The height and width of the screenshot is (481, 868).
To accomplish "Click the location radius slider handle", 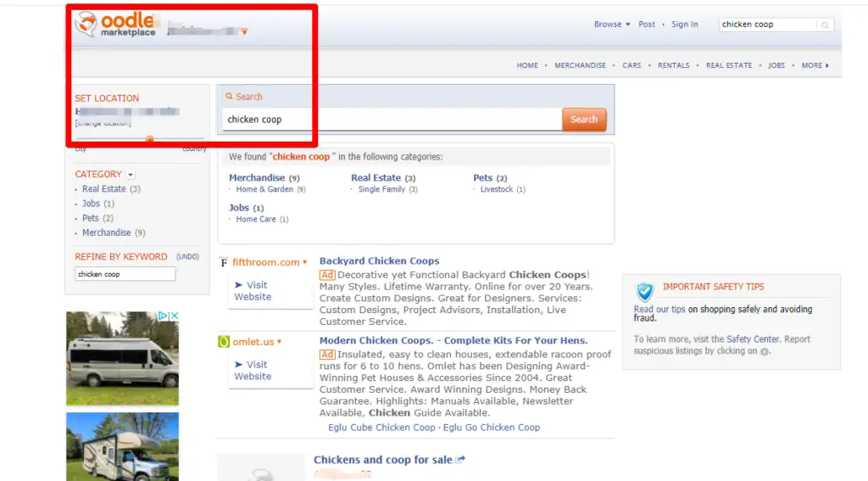I will tap(149, 140).
